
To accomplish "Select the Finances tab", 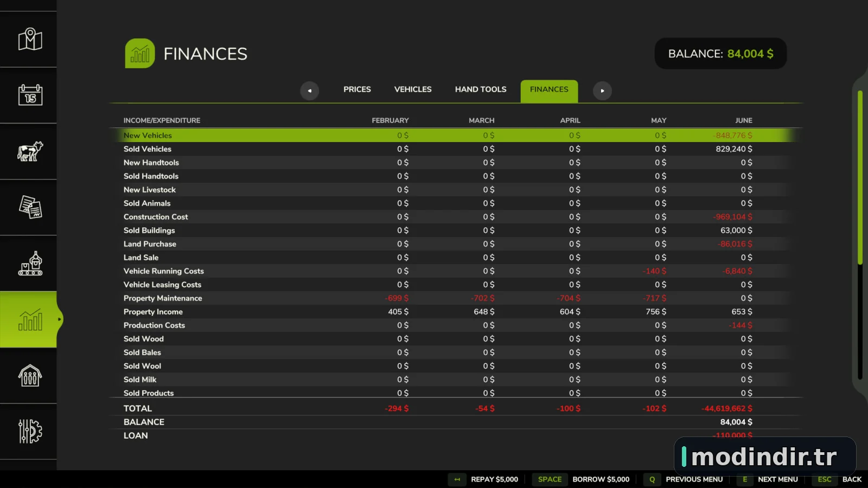I will (549, 91).
